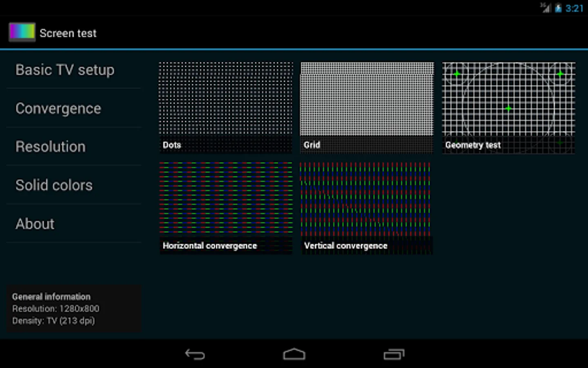
Task: Tap the Screen test app icon
Action: [x=22, y=32]
